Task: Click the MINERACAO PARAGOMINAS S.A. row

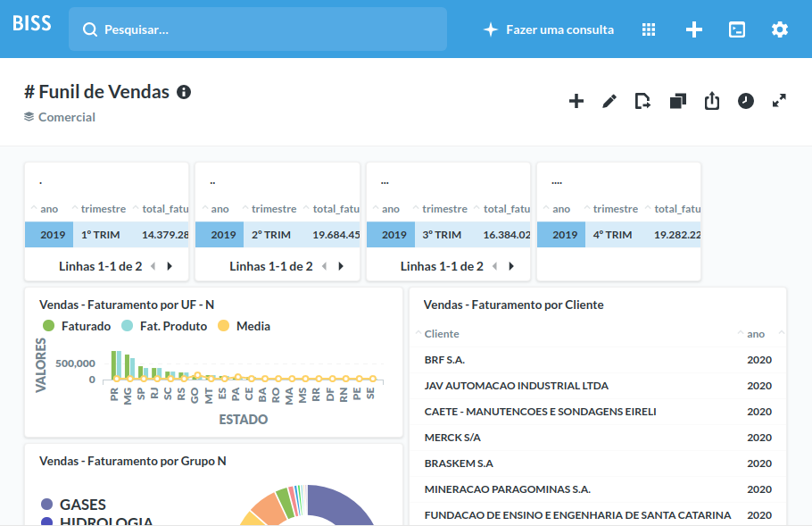Action: pos(598,489)
